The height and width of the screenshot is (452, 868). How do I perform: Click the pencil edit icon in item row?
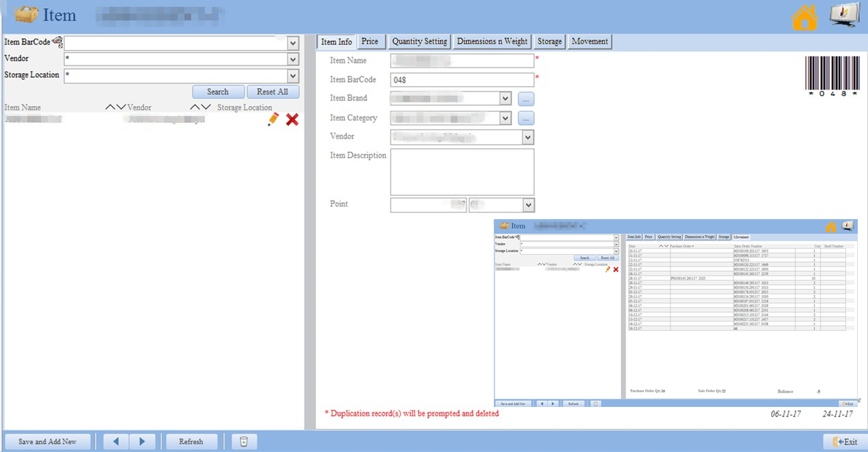(x=273, y=119)
